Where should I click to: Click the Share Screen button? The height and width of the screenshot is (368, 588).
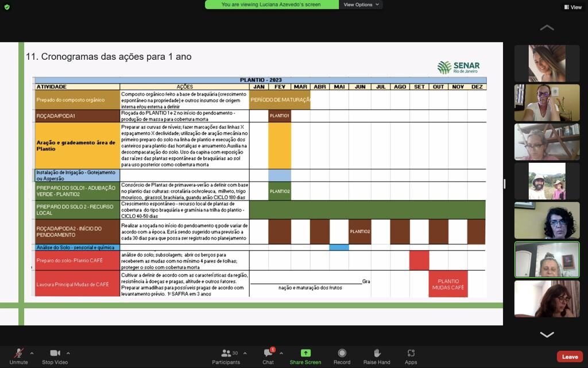(305, 356)
